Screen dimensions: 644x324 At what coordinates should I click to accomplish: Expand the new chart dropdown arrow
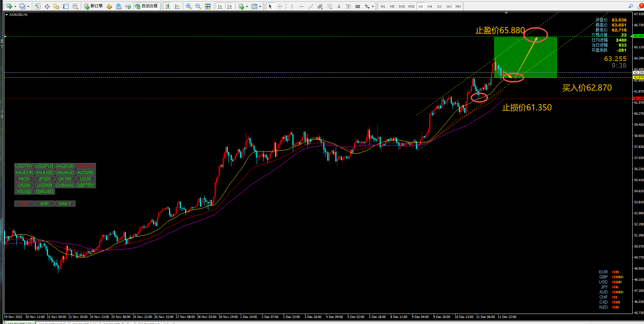point(15,6)
